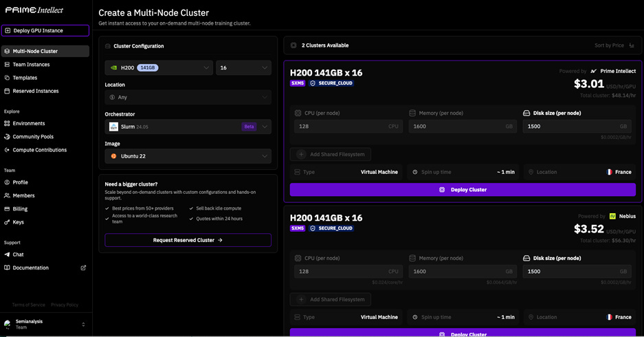Click the $3.52 price text

(x=588, y=229)
